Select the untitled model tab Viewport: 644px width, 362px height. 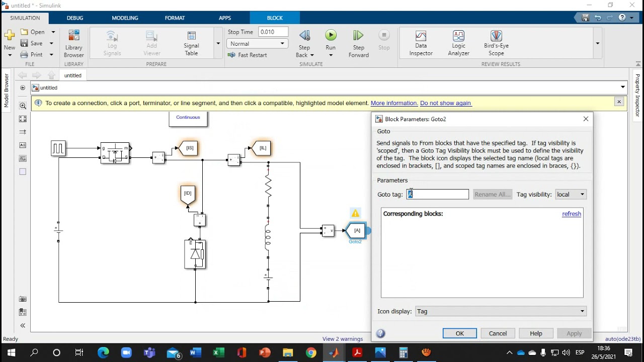coord(72,75)
